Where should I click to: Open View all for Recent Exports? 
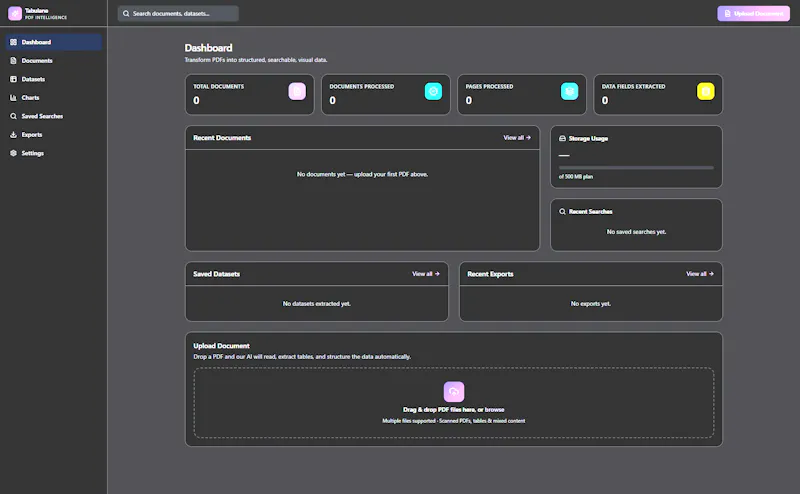(x=699, y=274)
